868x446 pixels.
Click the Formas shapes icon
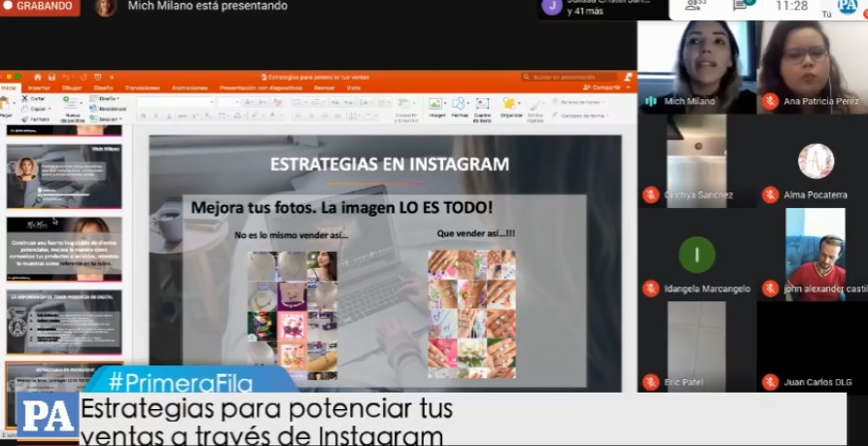tap(459, 103)
